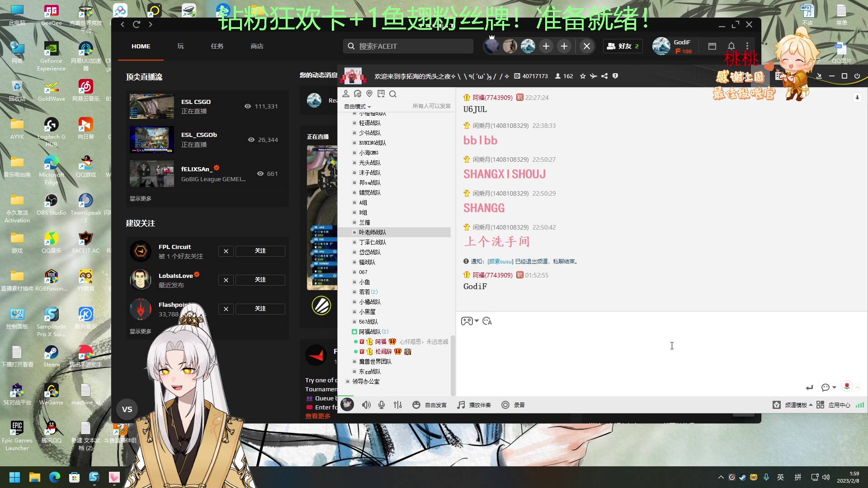The image size is (868, 488).
Task: Open 播放伴奏 play accompaniment
Action: (x=474, y=405)
